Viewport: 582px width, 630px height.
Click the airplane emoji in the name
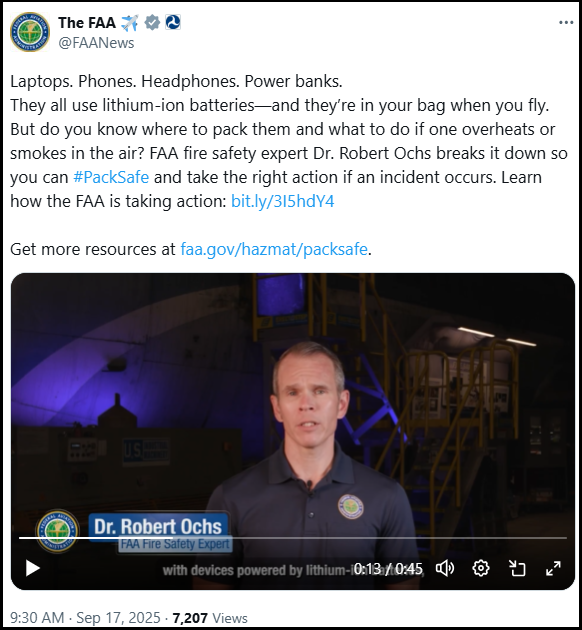pos(130,23)
